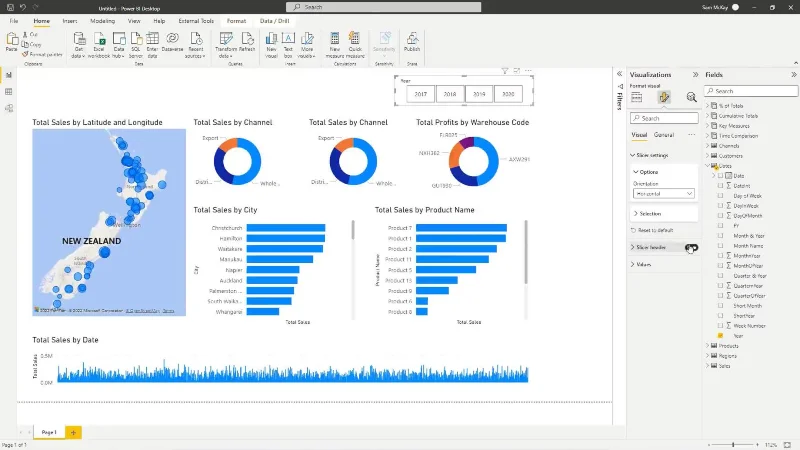
Task: Open the View ribbon tab
Action: tap(134, 21)
